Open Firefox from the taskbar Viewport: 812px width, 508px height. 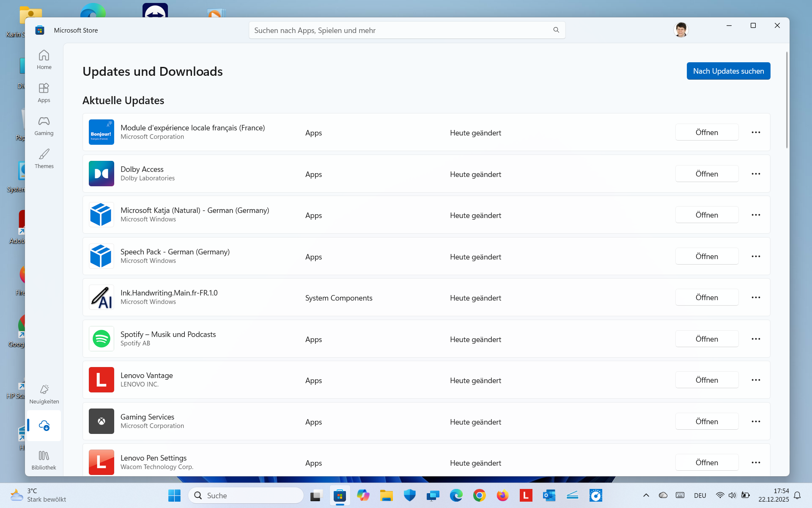502,495
